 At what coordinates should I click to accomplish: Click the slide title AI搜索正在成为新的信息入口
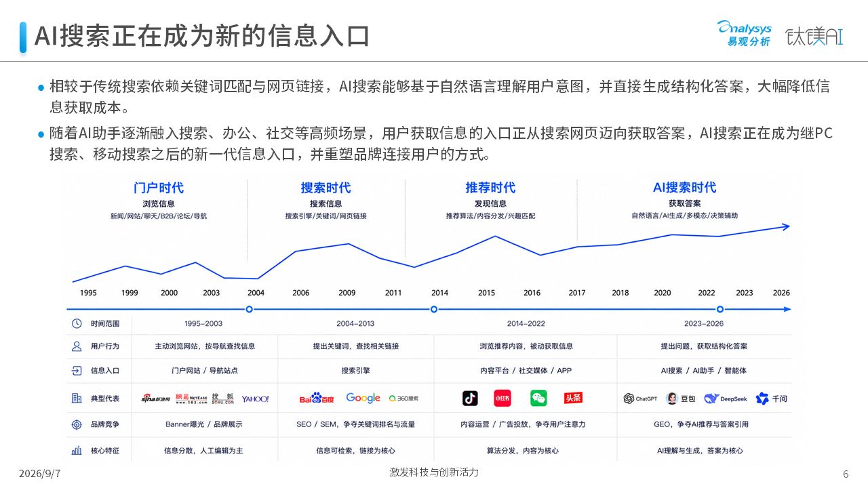click(201, 37)
